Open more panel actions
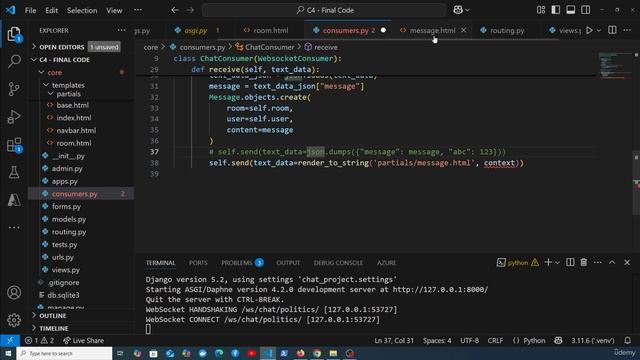Viewport: 640px width, 360px height. click(x=598, y=262)
